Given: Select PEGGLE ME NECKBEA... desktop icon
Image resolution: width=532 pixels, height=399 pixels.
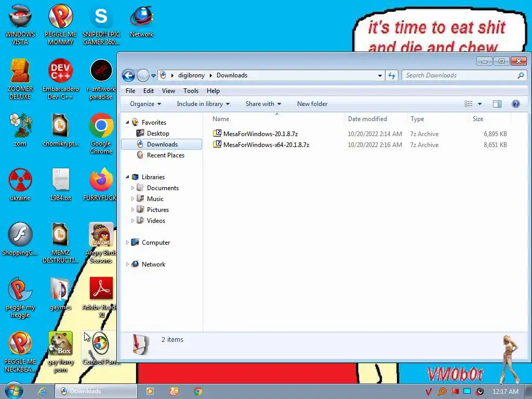Looking at the screenshot, I should click(20, 352).
